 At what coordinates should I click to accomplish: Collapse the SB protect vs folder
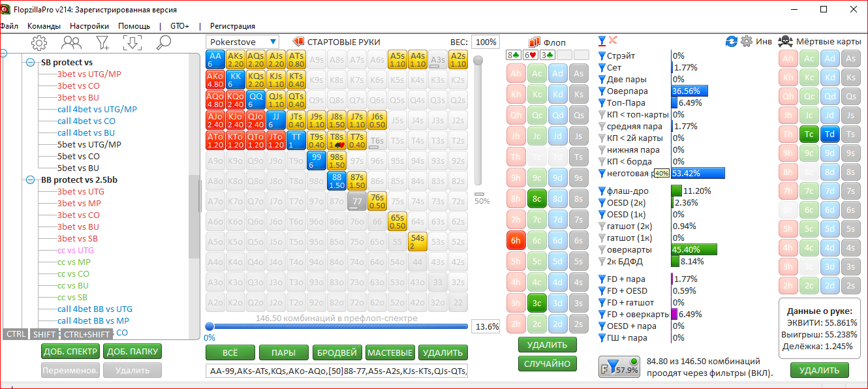coord(30,63)
